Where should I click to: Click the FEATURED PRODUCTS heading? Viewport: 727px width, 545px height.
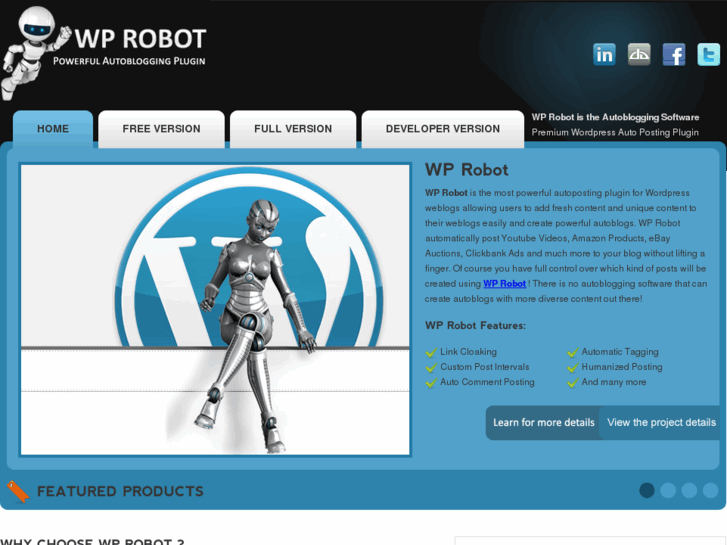(x=120, y=492)
